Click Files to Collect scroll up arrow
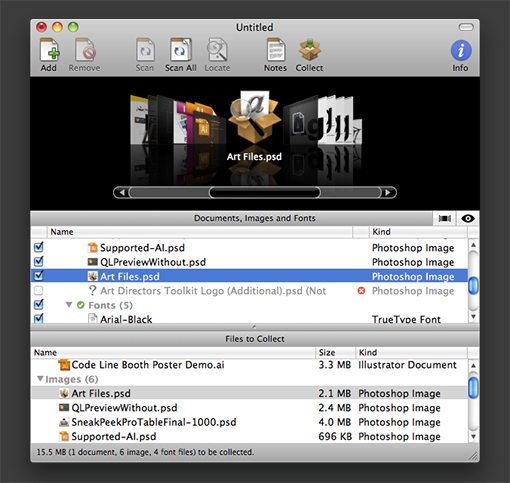Viewport: 510px width, 483px height. pos(473,365)
